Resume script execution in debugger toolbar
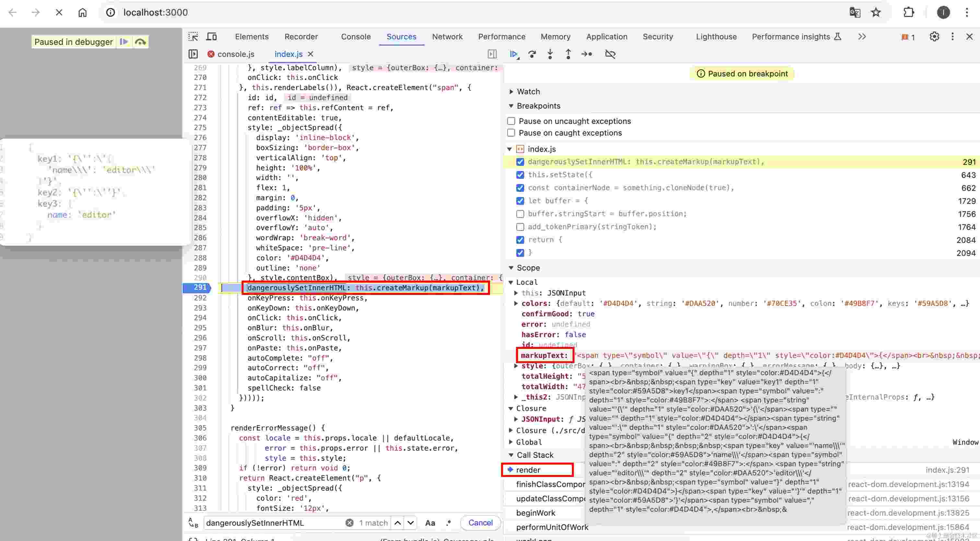Image resolution: width=980 pixels, height=541 pixels. 514,54
